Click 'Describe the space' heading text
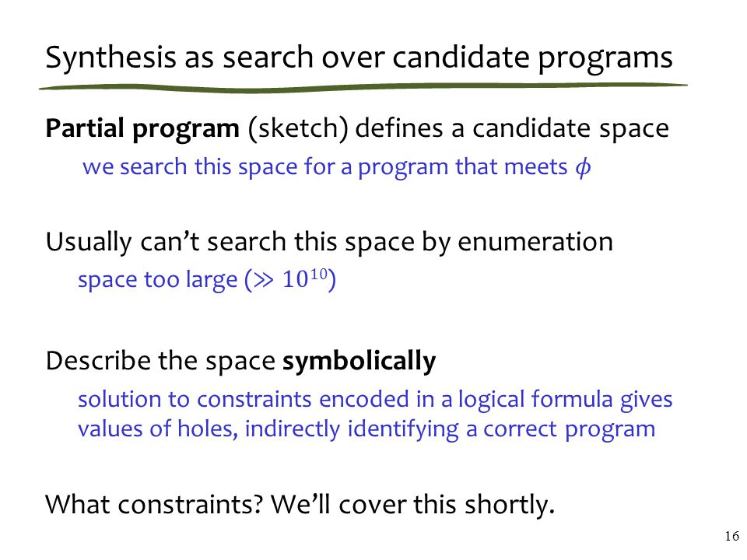Image resolution: width=747 pixels, height=560 pixels. pos(160,361)
